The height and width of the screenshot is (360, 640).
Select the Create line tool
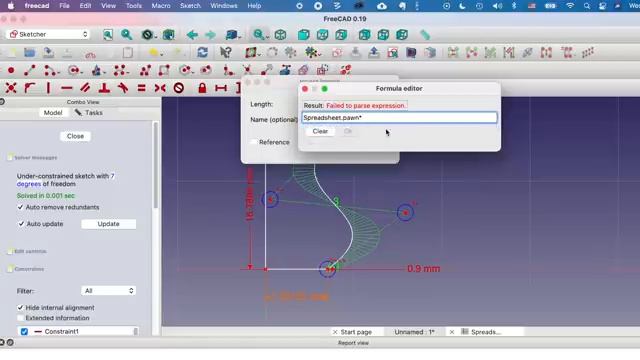click(x=29, y=70)
